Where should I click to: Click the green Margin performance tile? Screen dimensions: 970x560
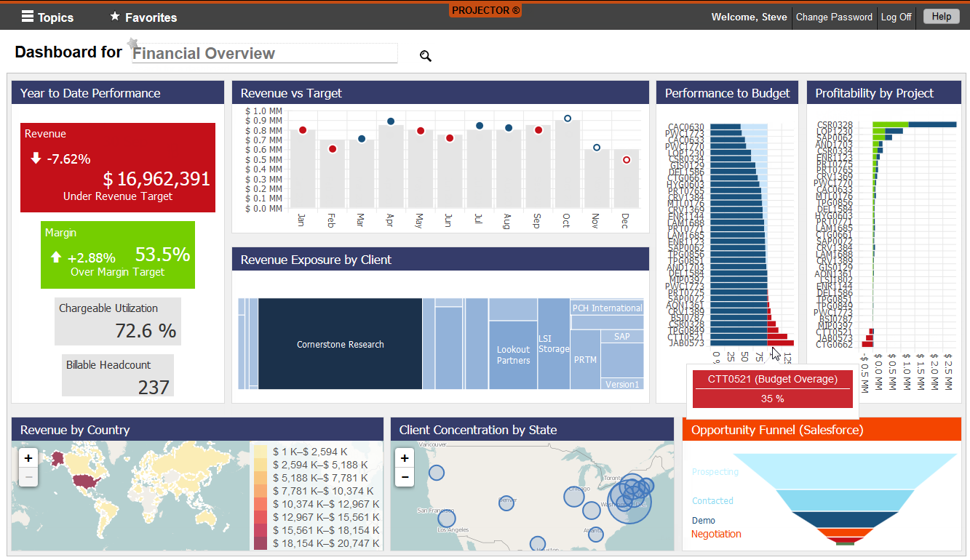[118, 255]
